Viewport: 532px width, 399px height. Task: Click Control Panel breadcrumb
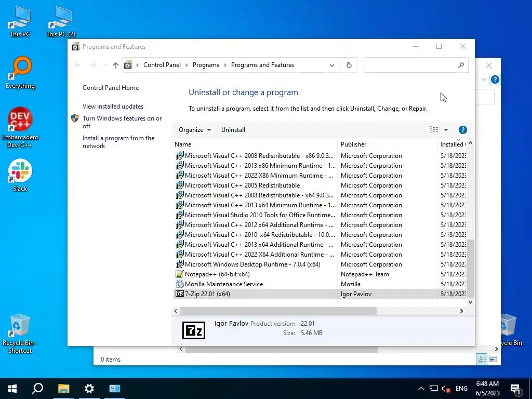[x=162, y=65]
